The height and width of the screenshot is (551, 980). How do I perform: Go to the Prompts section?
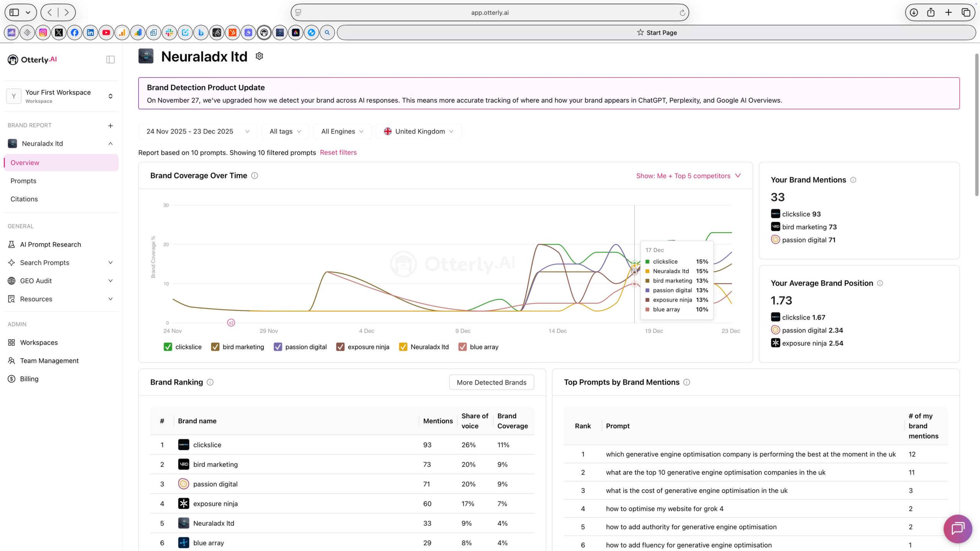(23, 181)
